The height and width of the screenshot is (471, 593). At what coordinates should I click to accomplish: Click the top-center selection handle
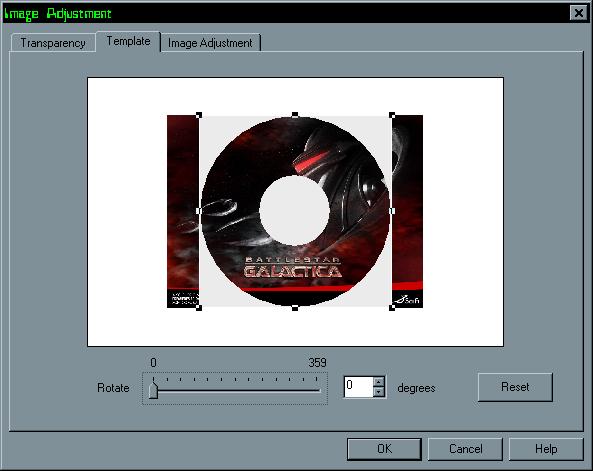(x=295, y=115)
